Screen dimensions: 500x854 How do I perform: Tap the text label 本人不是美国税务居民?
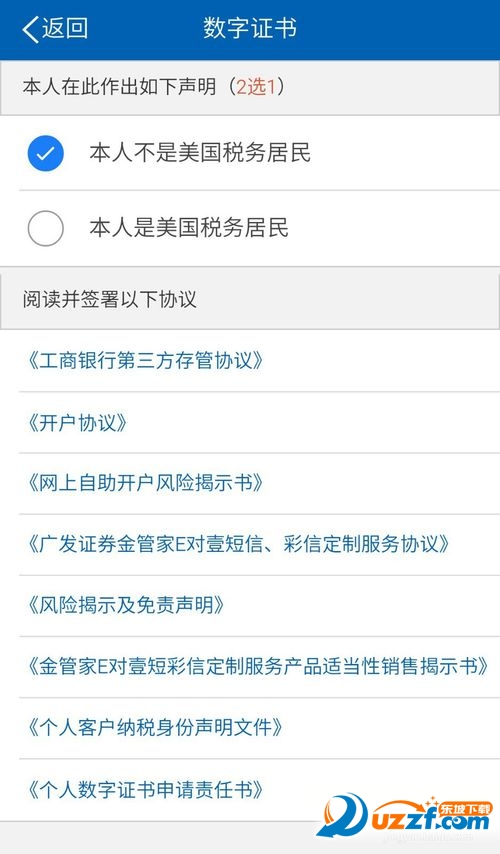[x=200, y=152]
